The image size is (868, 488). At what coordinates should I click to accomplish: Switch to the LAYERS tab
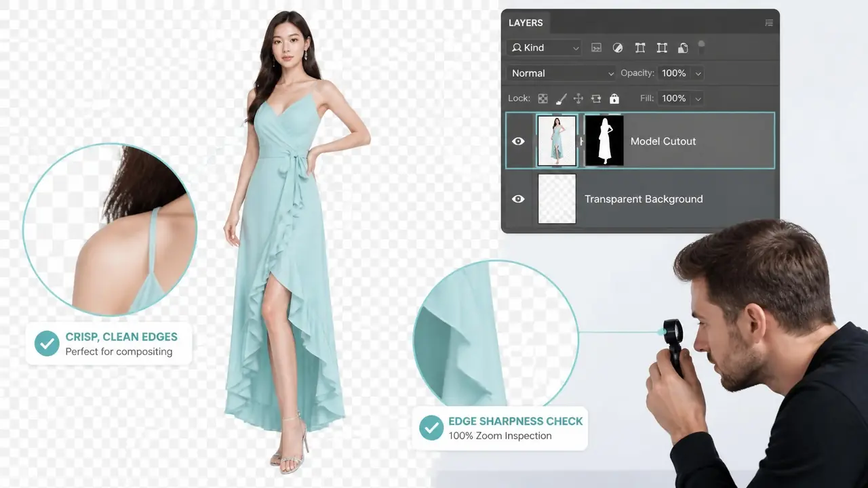click(526, 22)
